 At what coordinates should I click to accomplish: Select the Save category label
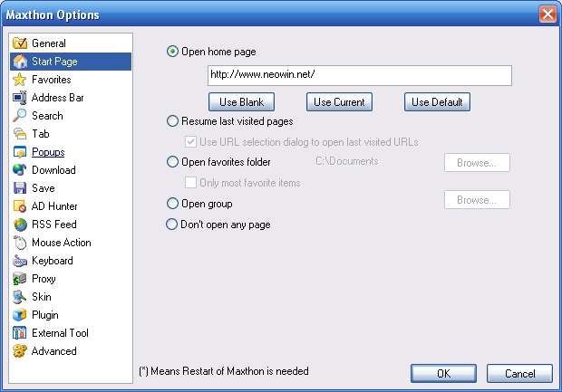44,188
